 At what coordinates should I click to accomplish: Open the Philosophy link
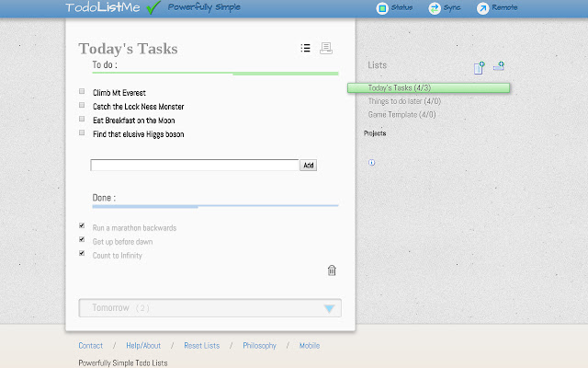pos(259,346)
